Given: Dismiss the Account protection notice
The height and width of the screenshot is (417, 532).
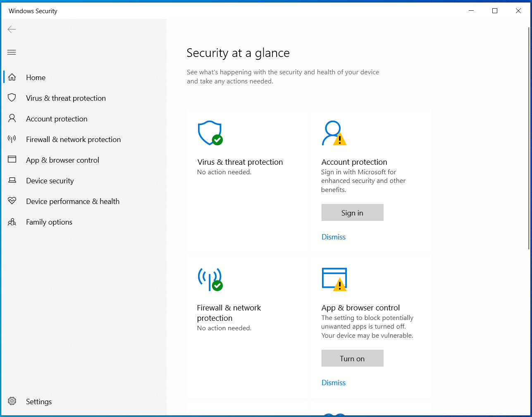Looking at the screenshot, I should [334, 237].
